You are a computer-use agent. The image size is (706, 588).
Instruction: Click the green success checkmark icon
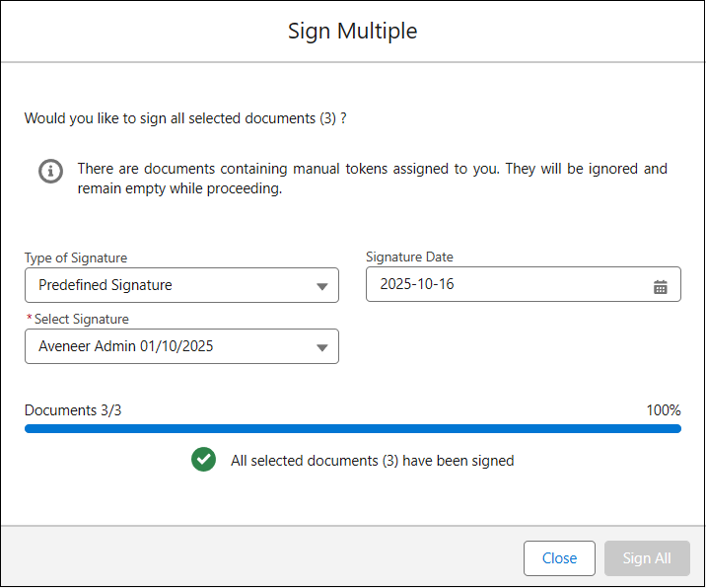(x=204, y=460)
